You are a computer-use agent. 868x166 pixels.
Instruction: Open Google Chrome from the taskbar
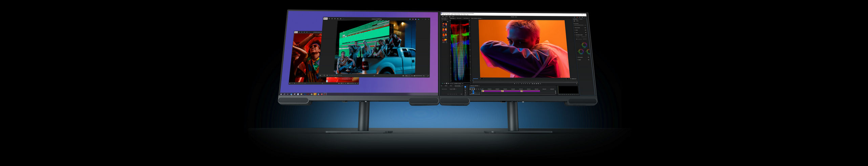(x=312, y=94)
